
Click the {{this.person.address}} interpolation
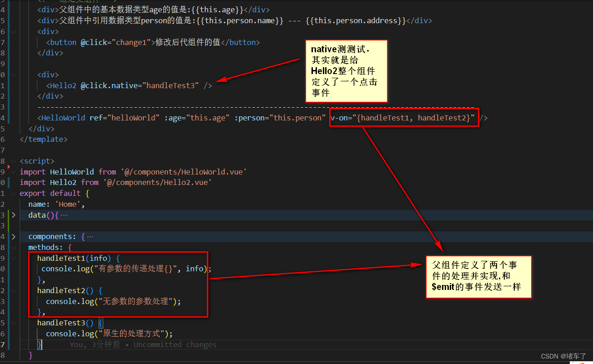pyautogui.click(x=356, y=21)
